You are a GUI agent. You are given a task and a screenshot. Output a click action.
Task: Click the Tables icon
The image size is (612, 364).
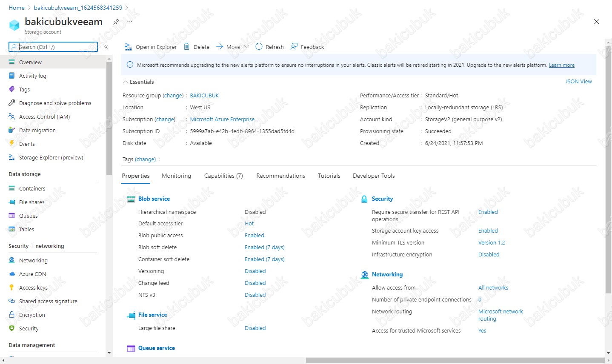pos(12,229)
